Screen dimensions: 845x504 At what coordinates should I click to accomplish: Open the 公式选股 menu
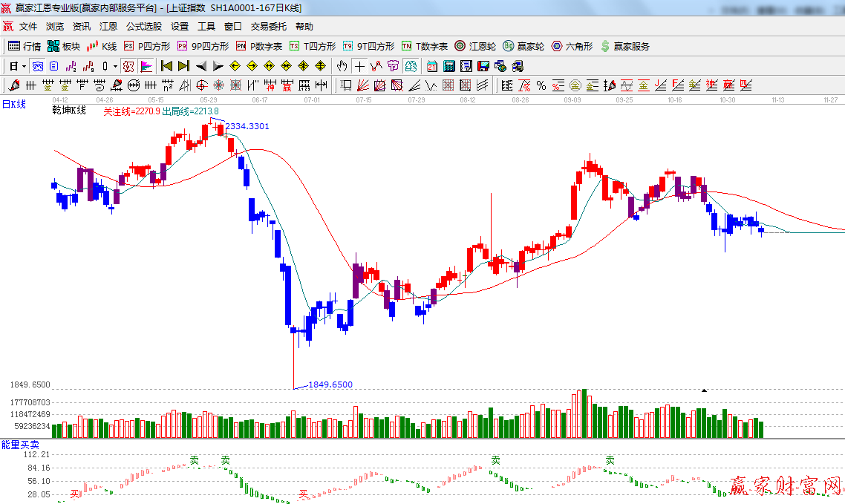[x=143, y=26]
